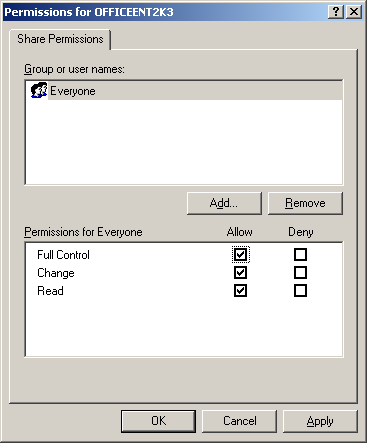
Task: Remove the selected group
Action: click(305, 203)
